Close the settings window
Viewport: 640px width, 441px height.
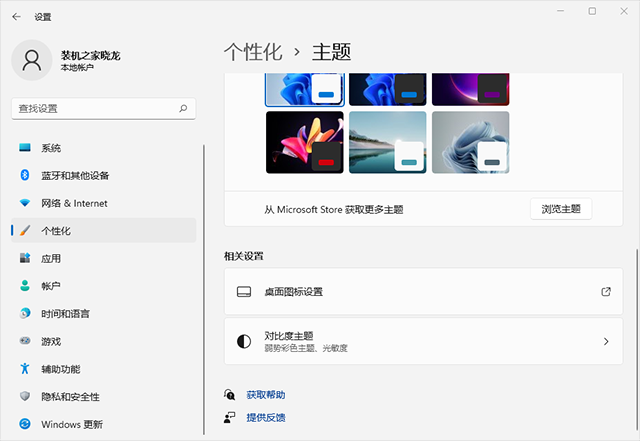tap(624, 11)
